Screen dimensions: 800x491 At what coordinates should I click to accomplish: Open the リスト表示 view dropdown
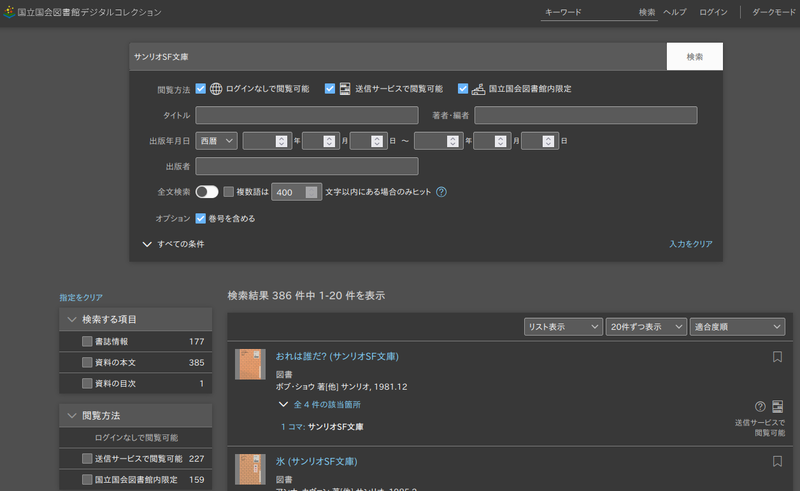563,327
